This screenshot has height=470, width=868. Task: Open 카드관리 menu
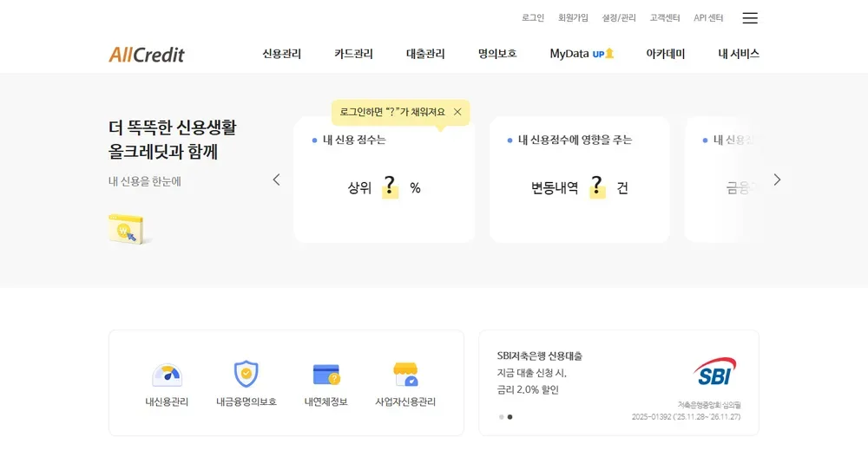pos(353,54)
